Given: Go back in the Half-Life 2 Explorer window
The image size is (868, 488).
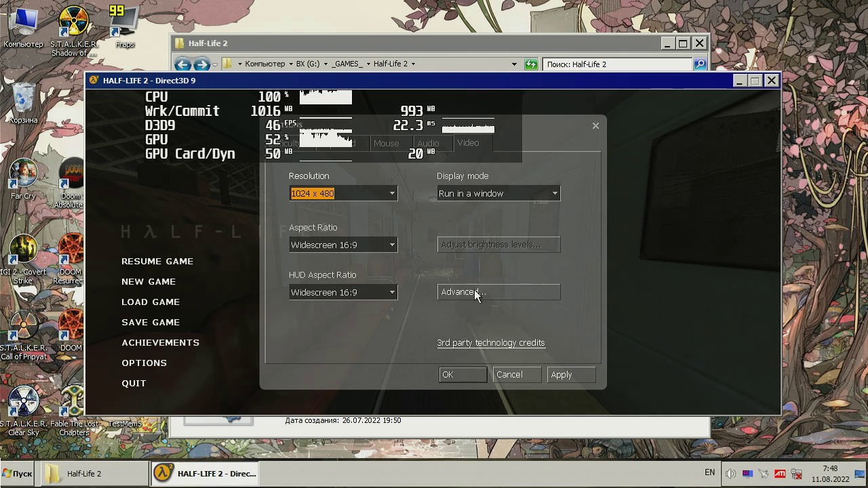Looking at the screenshot, I should click(x=182, y=64).
